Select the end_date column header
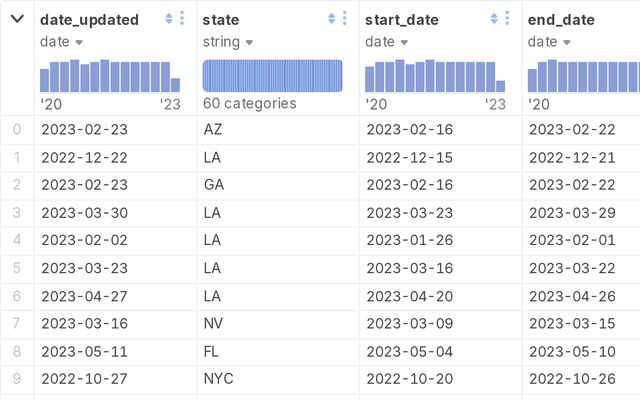Viewport: 640px width, 400px height. (561, 20)
